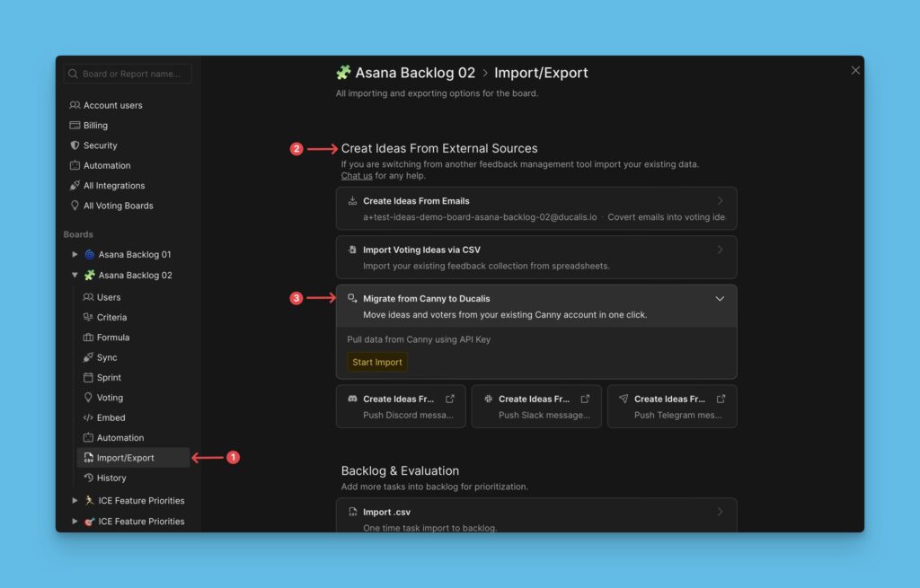Open Import Voting Ideas via CSV
The width and height of the screenshot is (920, 588).
[x=535, y=257]
